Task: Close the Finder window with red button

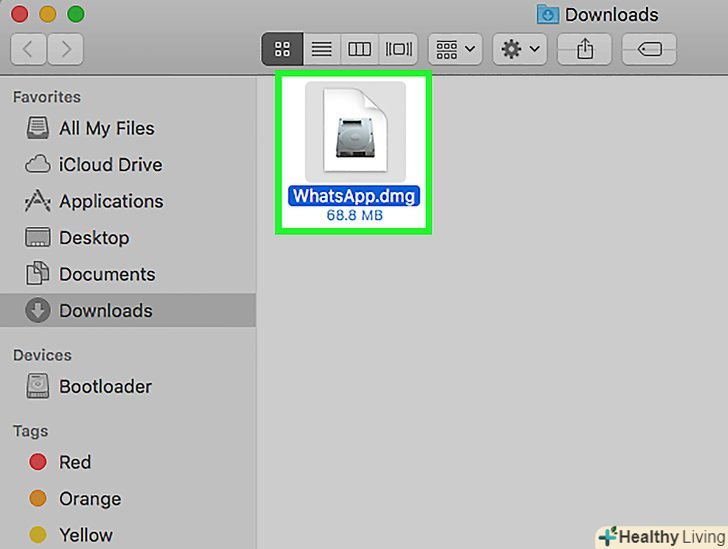Action: (x=20, y=14)
